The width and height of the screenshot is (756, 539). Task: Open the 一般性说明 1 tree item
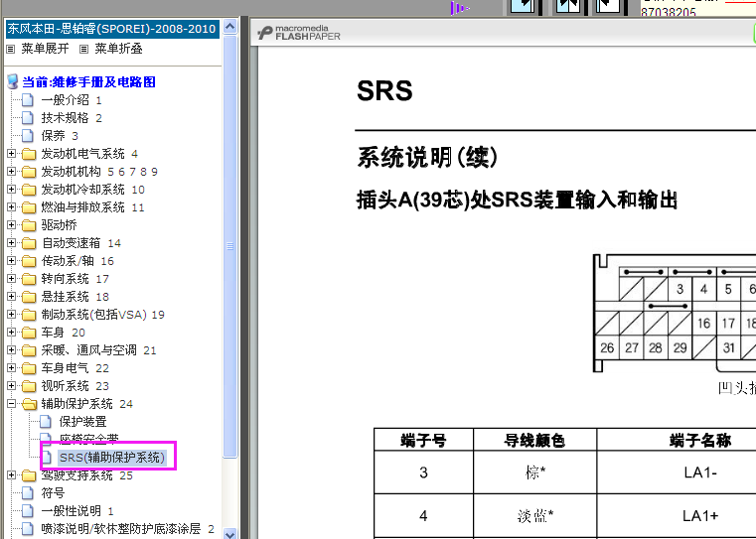point(77,510)
